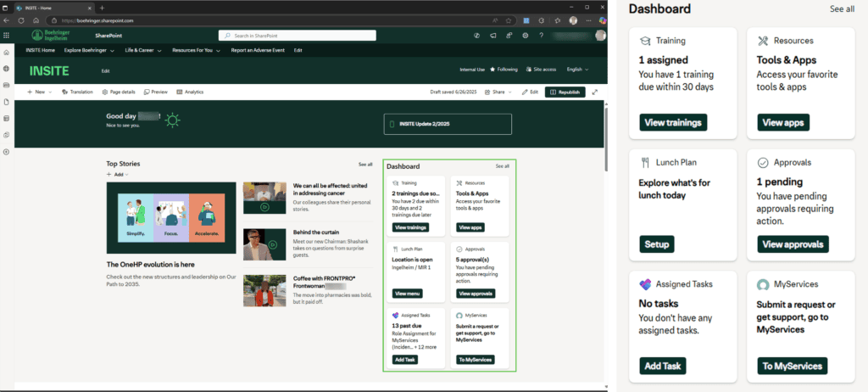Click View trainings in the browser's Dashboard
The image size is (868, 392).
410,227
